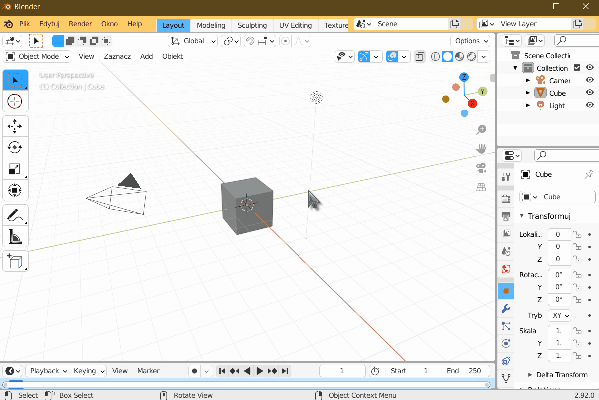This screenshot has width=599, height=400.
Task: Start animation playback with the play button
Action: 259,371
